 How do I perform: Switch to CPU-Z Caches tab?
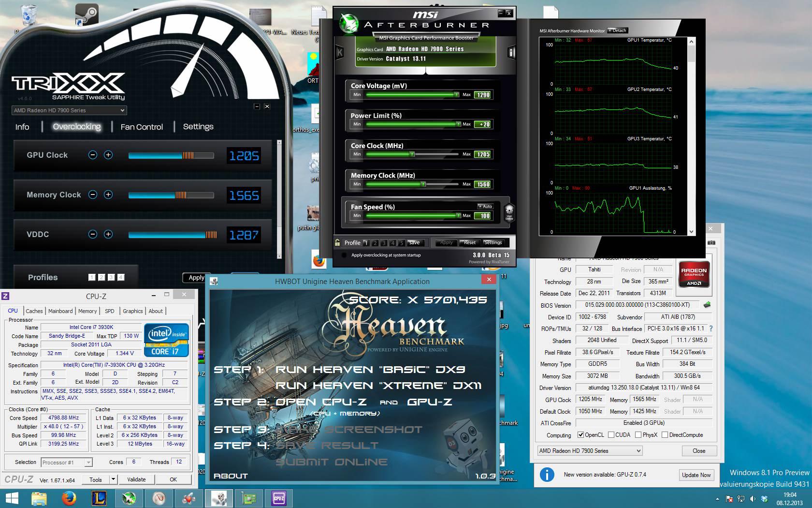pyautogui.click(x=34, y=311)
